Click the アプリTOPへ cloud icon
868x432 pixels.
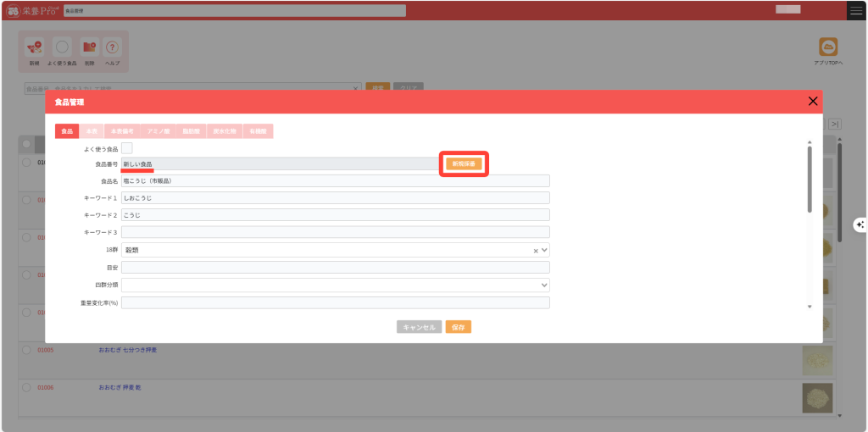tap(828, 47)
